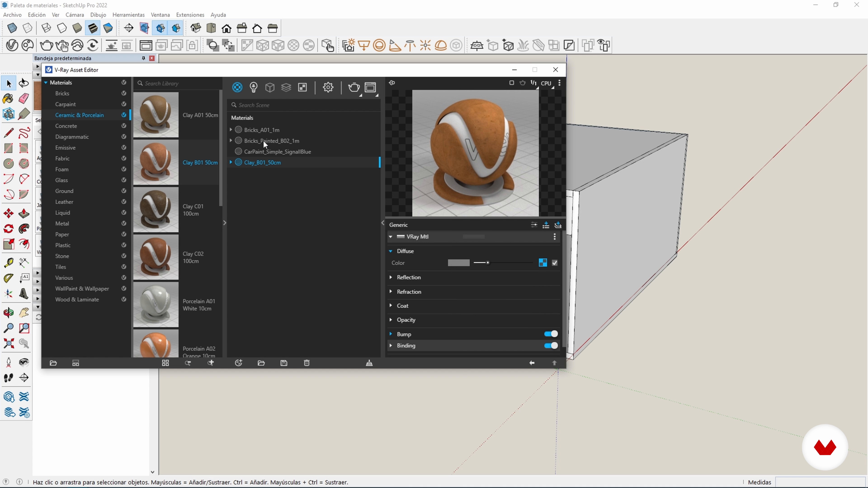This screenshot has width=868, height=488.
Task: Expand the Coat section
Action: [391, 306]
